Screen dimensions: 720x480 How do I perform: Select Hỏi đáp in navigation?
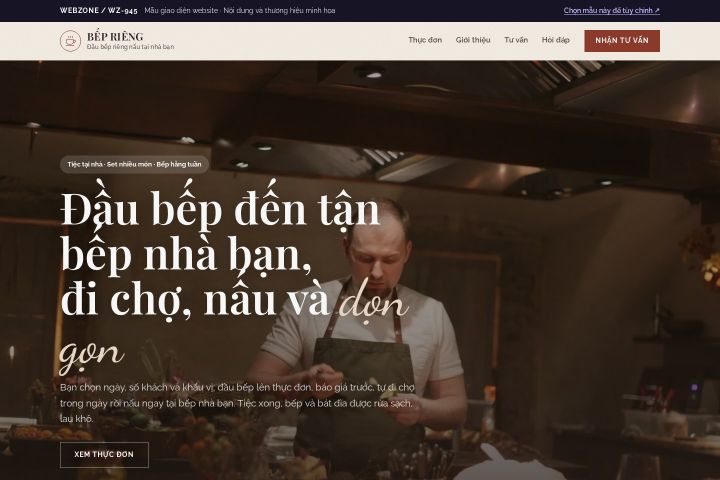click(x=555, y=40)
